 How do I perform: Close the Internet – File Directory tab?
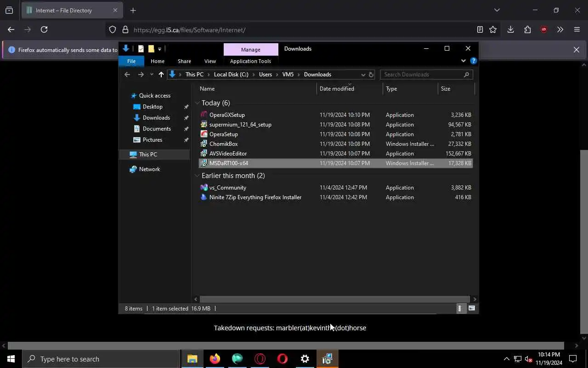(x=115, y=10)
